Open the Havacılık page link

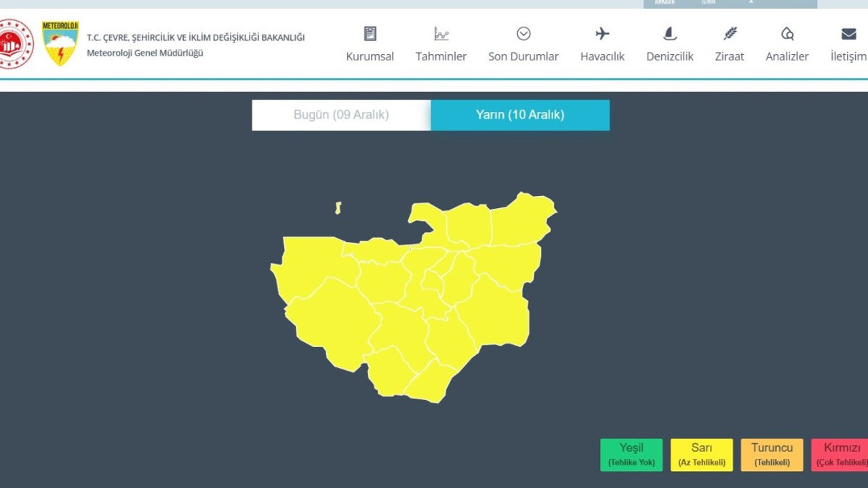click(x=602, y=56)
